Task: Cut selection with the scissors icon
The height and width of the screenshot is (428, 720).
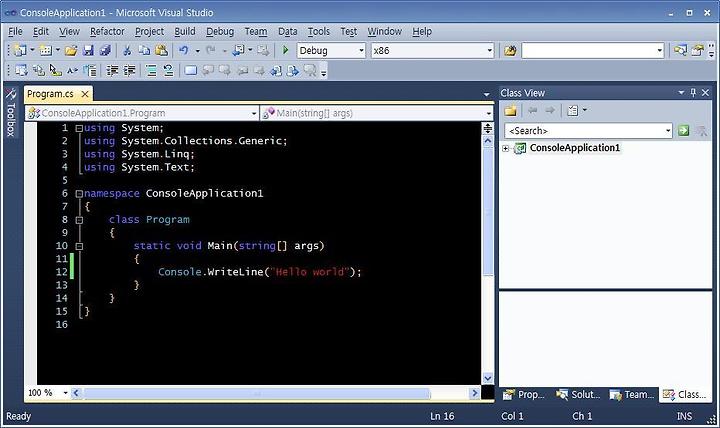Action: click(127, 51)
